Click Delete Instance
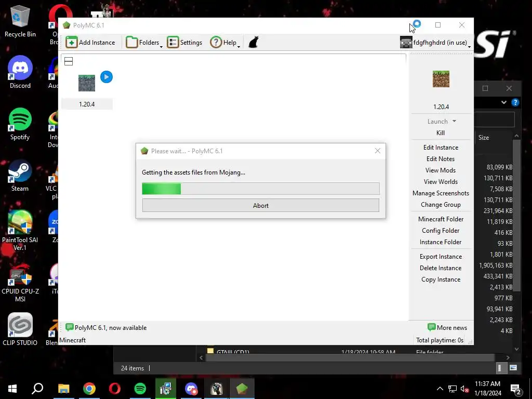 [x=441, y=268]
